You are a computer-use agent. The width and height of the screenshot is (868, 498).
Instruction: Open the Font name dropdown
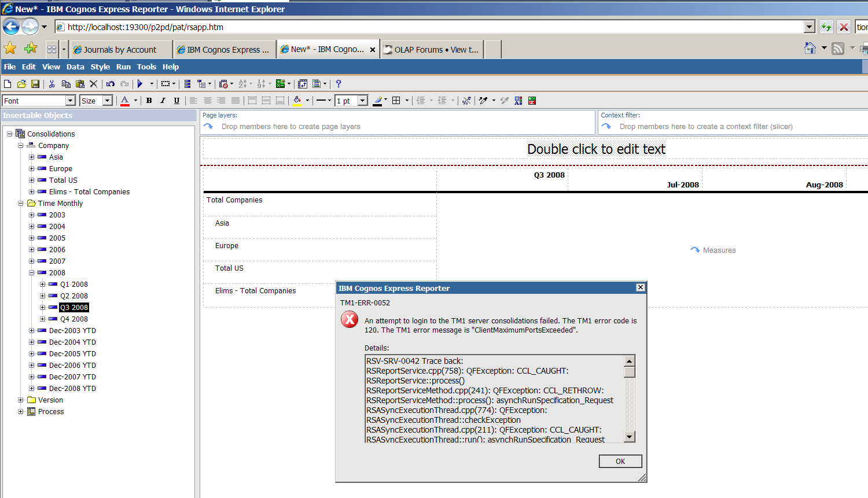pos(70,101)
